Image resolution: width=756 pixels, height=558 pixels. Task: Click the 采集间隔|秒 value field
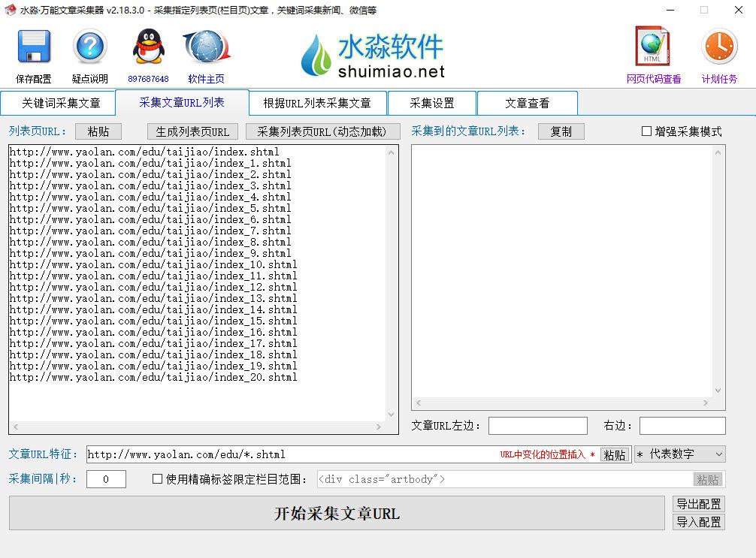tap(106, 479)
